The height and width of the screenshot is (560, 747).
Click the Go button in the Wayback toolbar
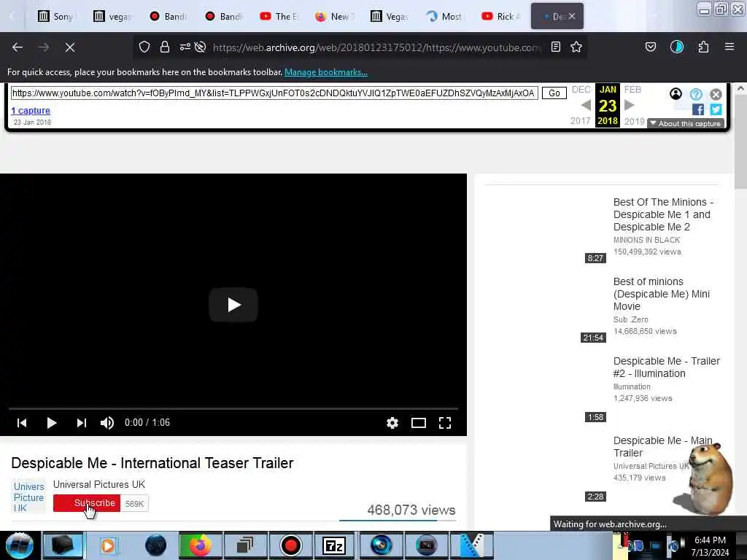pyautogui.click(x=554, y=93)
